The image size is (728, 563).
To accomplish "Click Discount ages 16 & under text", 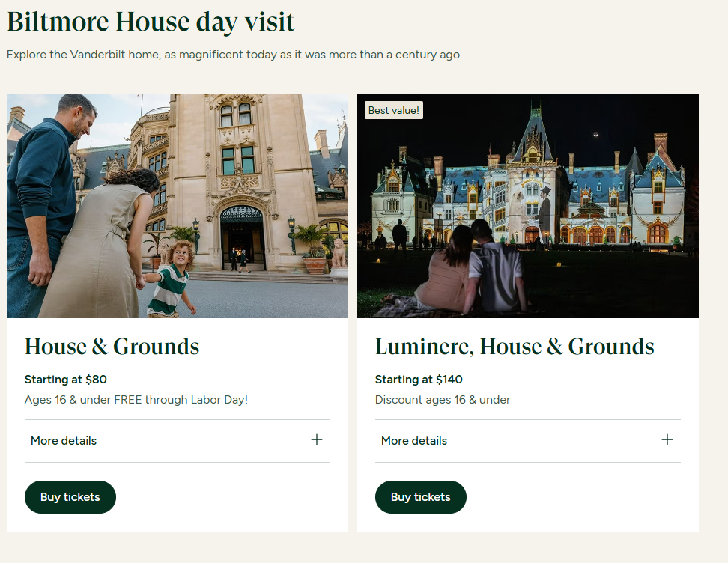I will tap(443, 400).
